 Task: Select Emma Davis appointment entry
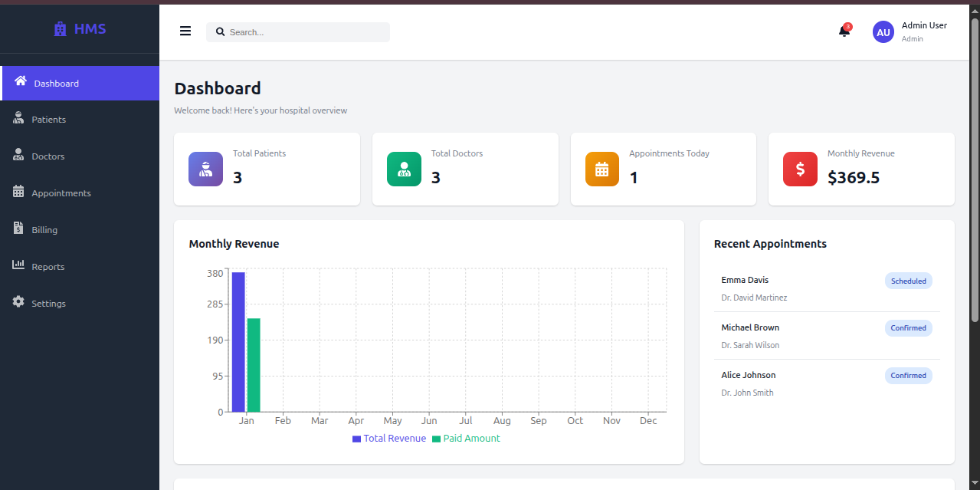pyautogui.click(x=827, y=288)
